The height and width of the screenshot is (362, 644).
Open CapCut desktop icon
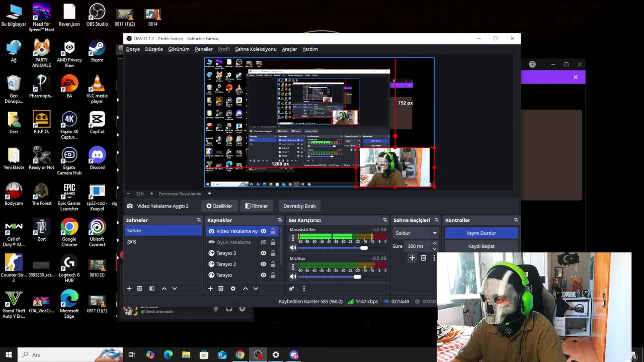97,122
